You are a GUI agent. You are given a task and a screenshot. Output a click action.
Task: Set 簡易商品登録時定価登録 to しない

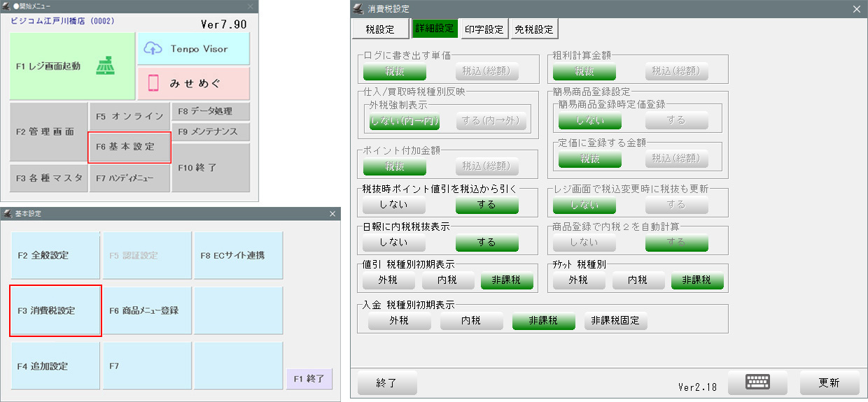[590, 120]
